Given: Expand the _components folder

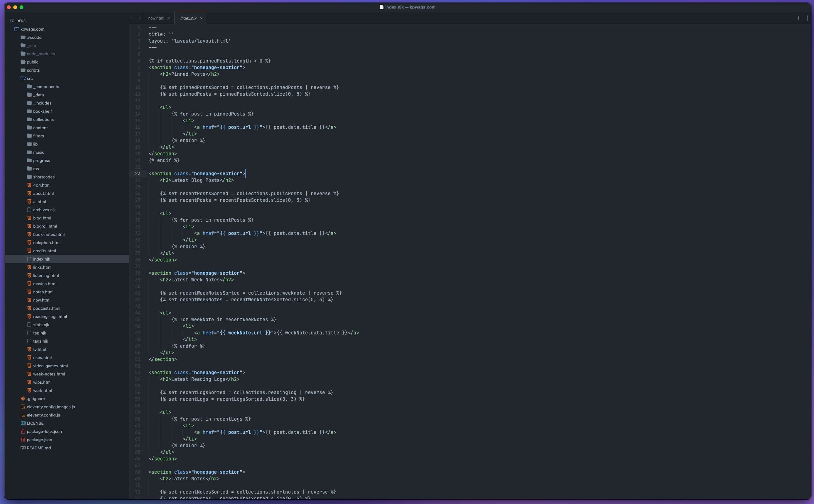Looking at the screenshot, I should (x=47, y=86).
